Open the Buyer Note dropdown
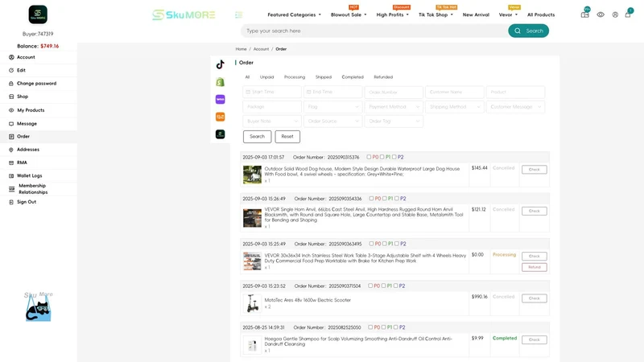The width and height of the screenshot is (644, 362). [x=272, y=121]
